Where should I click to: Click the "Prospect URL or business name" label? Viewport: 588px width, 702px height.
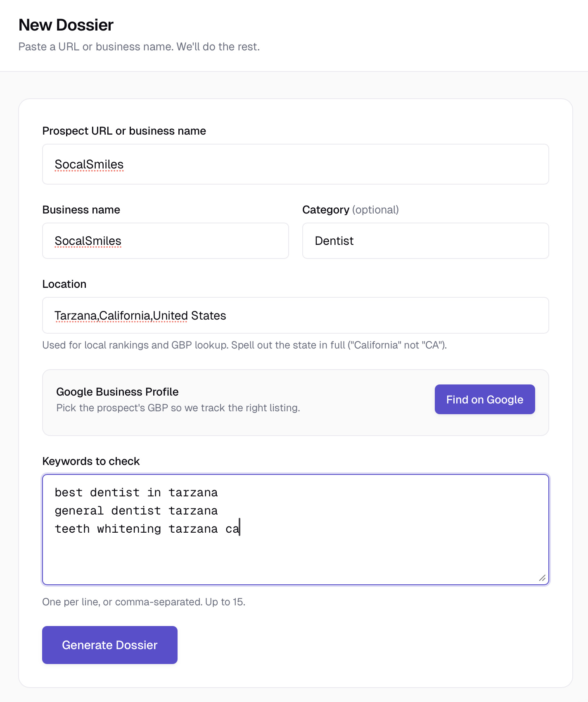pos(124,131)
